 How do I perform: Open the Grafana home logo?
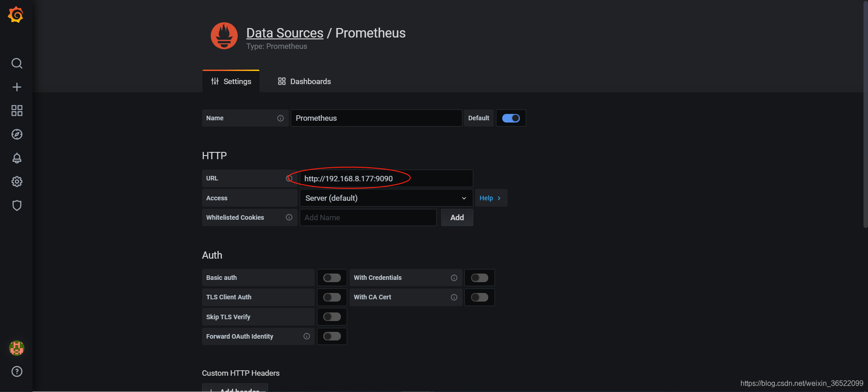click(16, 15)
